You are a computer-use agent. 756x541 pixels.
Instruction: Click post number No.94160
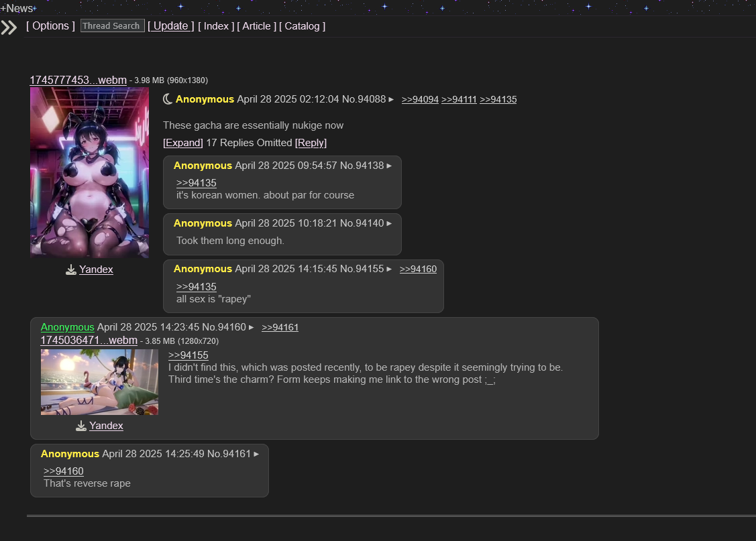[x=224, y=327]
